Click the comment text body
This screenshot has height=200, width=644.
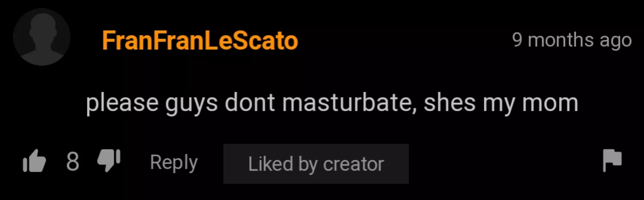[x=332, y=103]
